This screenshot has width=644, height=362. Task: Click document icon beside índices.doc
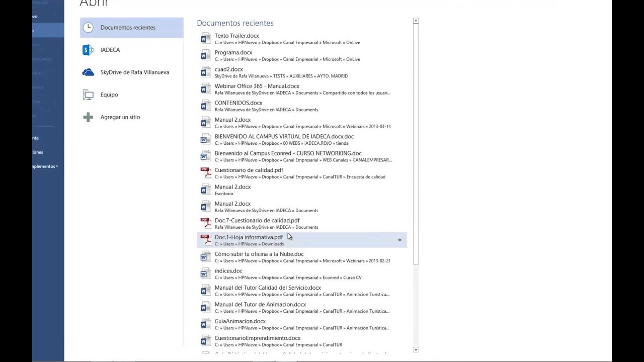205,274
